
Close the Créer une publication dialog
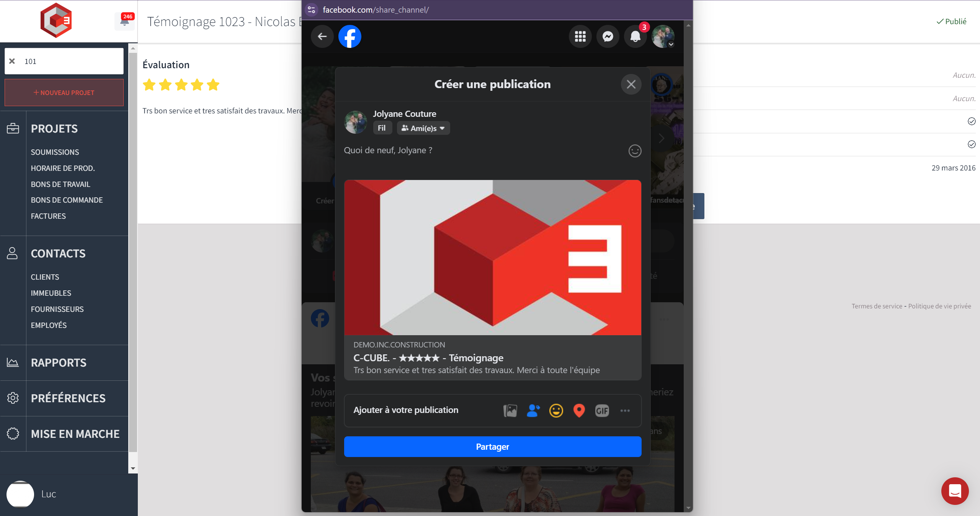coord(631,84)
